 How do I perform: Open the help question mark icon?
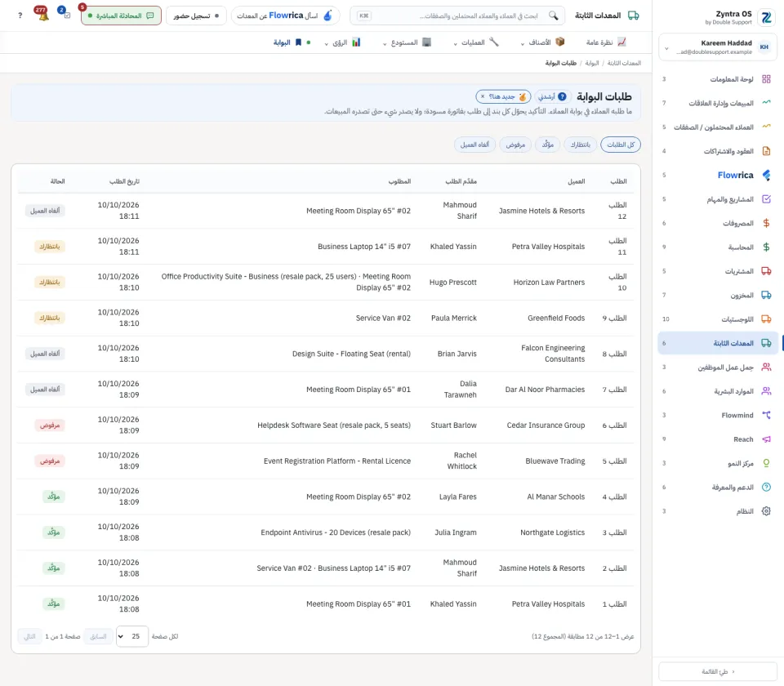click(20, 16)
